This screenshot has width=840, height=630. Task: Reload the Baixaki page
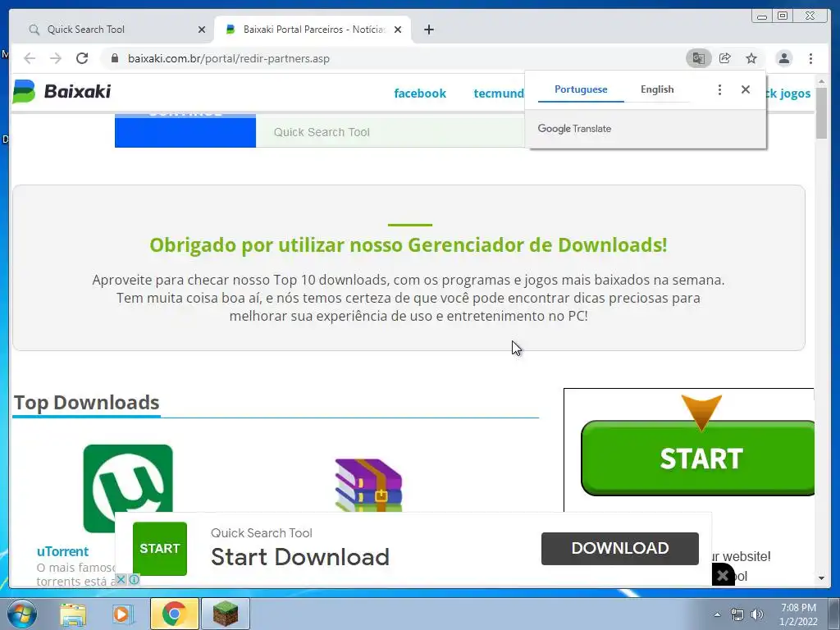(x=82, y=58)
